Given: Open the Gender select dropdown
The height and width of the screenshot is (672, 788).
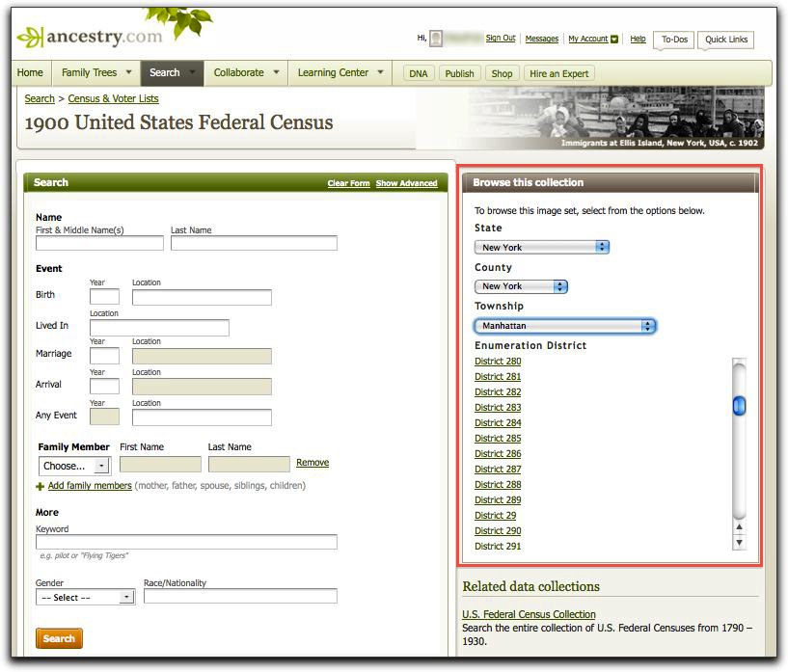Looking at the screenshot, I should pos(85,597).
